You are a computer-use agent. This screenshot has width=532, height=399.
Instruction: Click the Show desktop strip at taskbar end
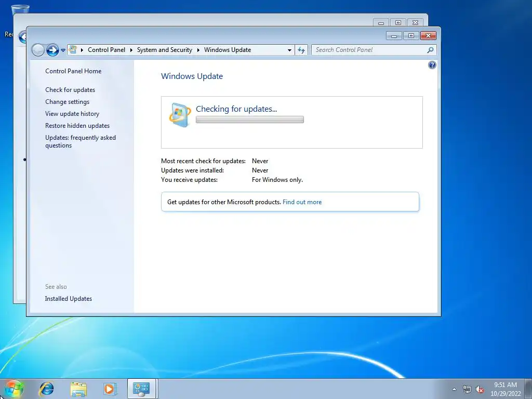click(x=528, y=389)
